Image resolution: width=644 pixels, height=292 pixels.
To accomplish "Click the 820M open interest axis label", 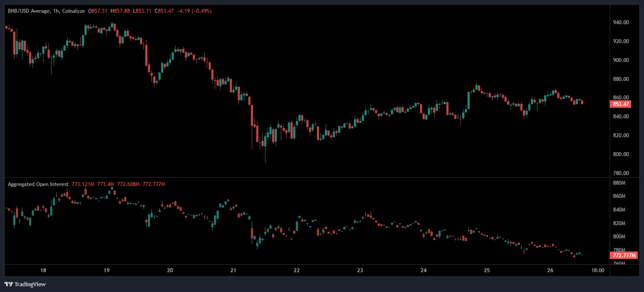I will [619, 223].
